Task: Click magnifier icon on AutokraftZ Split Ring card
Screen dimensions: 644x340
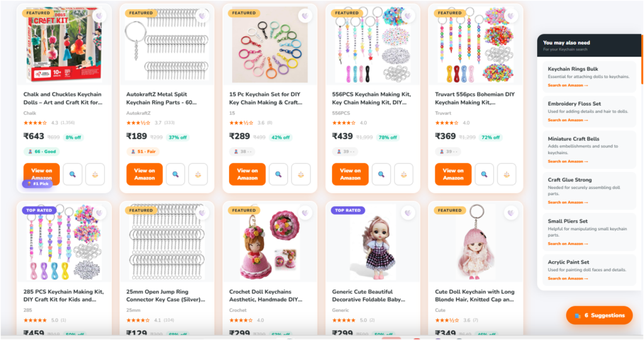Action: point(175,174)
